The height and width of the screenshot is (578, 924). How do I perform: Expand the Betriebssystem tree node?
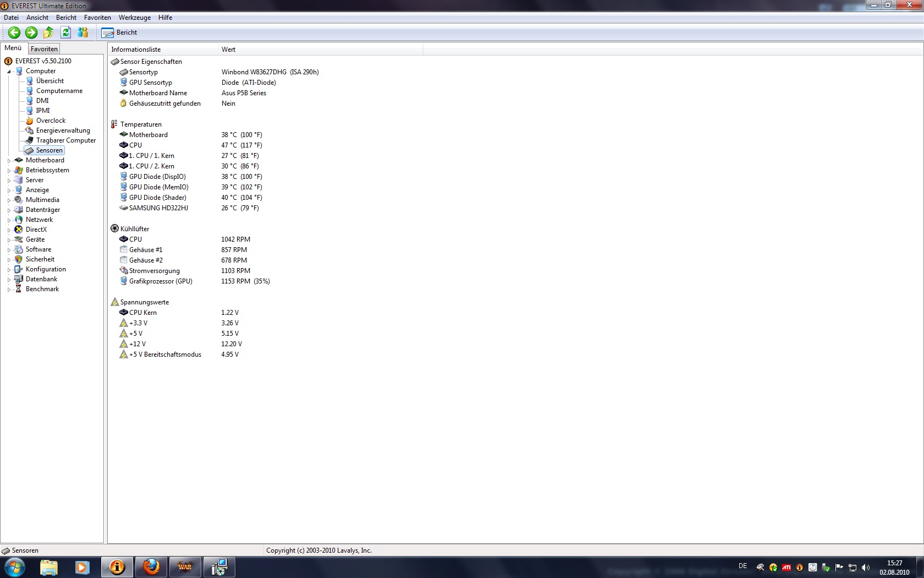tap(9, 171)
